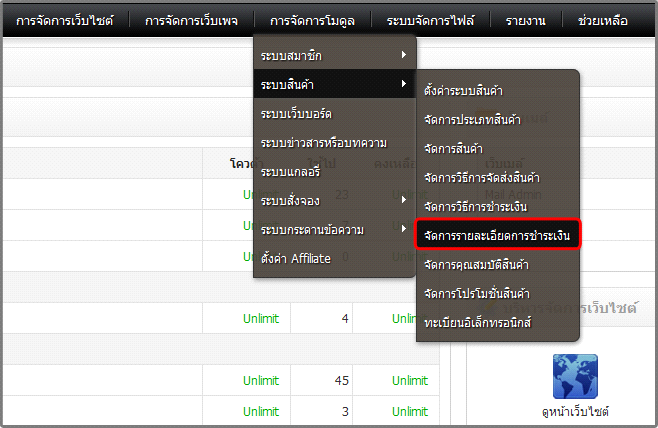Choose จัดการรายละเอียดการชำระเงิน from submenu
This screenshot has height=428, width=658.
click(x=498, y=234)
